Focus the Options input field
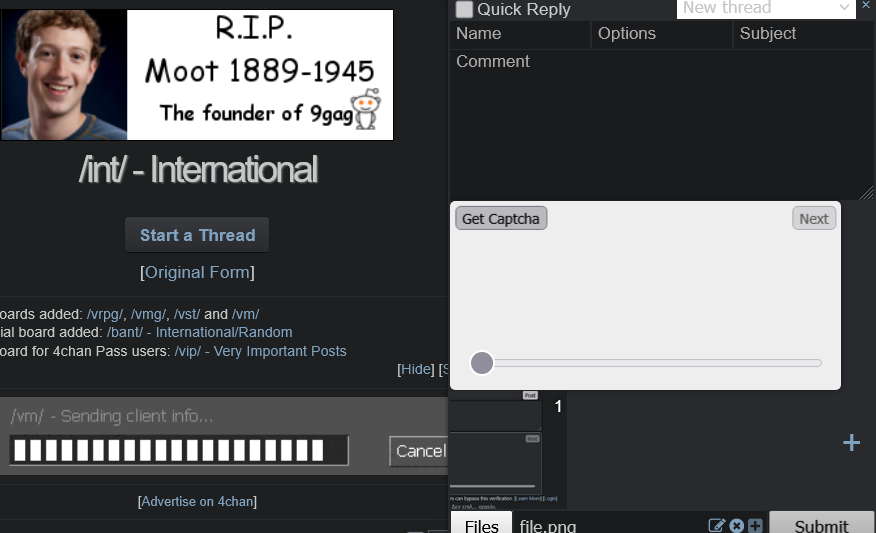The image size is (876, 533). 662,34
